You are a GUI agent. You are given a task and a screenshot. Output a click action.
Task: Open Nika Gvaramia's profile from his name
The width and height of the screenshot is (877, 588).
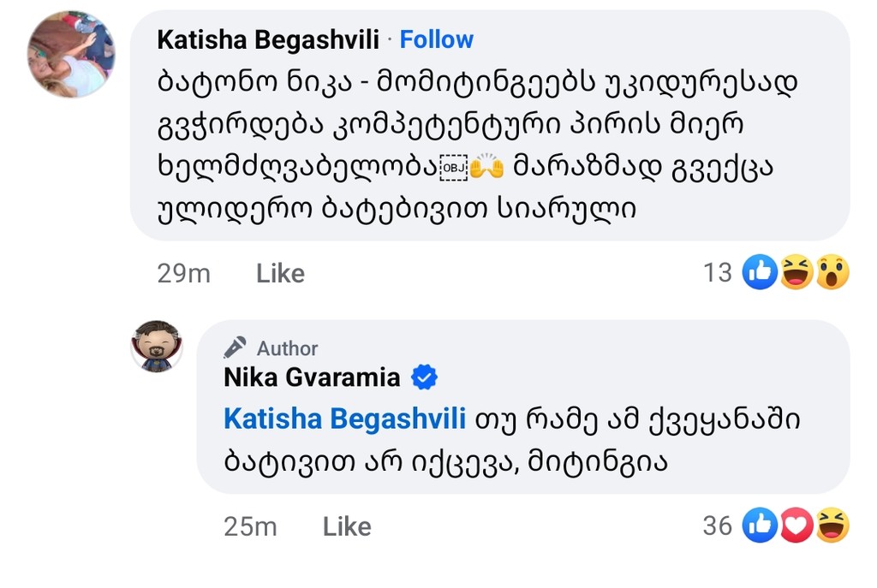coord(312,377)
